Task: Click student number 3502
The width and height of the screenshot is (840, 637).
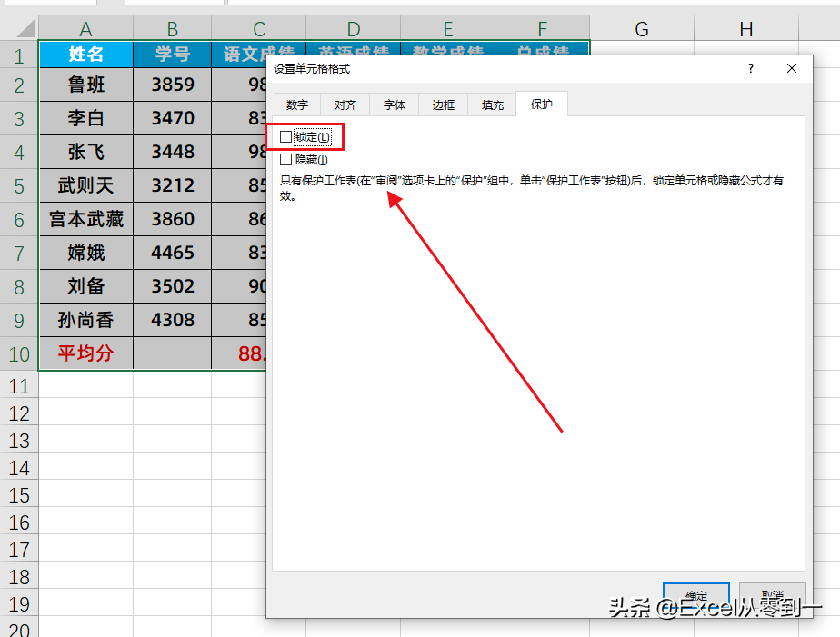Action: (x=172, y=286)
